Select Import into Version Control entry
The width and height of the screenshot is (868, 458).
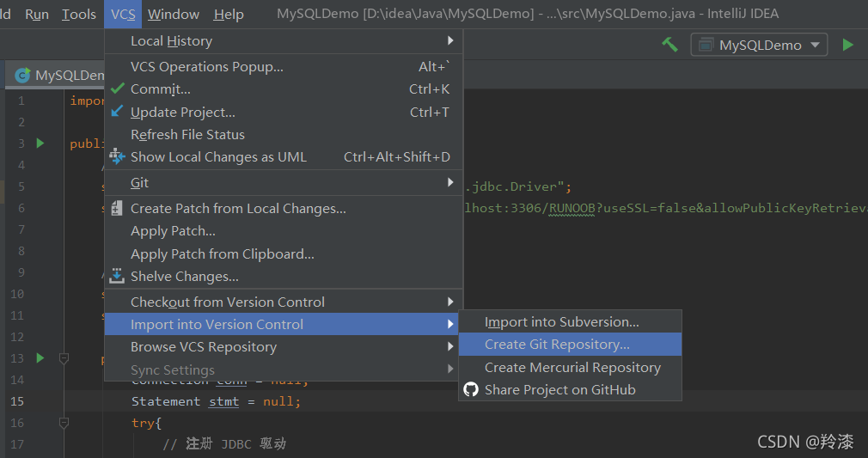tap(281, 324)
